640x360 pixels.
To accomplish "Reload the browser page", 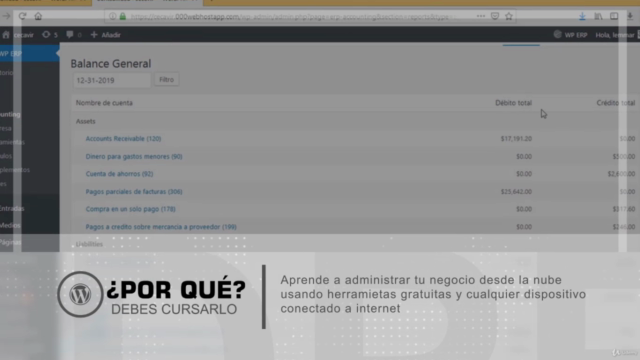I will pyautogui.click(x=22, y=16).
